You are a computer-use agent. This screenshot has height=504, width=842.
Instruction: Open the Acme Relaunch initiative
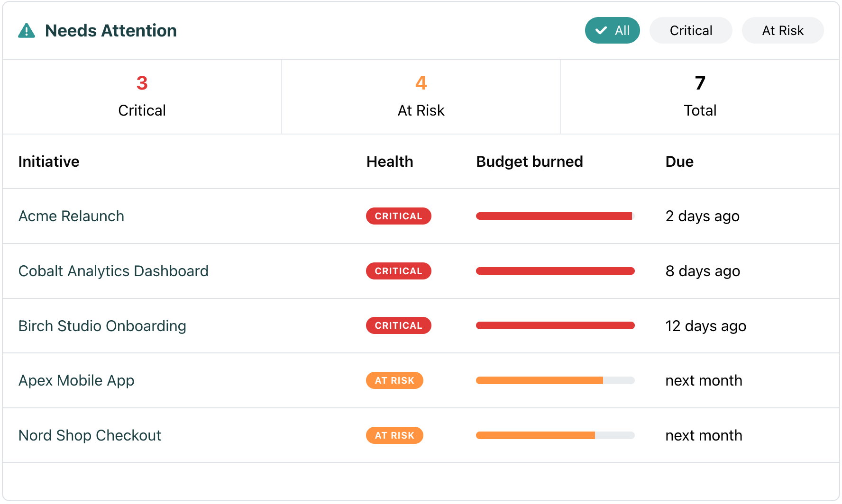(x=71, y=216)
